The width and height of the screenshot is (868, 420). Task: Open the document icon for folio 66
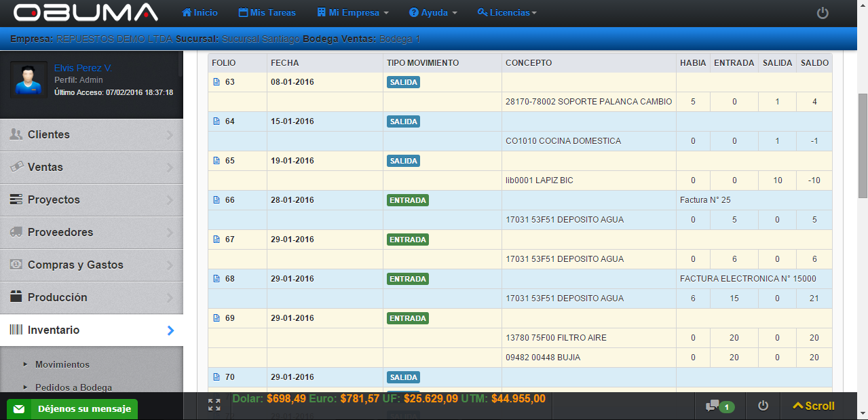coord(216,200)
